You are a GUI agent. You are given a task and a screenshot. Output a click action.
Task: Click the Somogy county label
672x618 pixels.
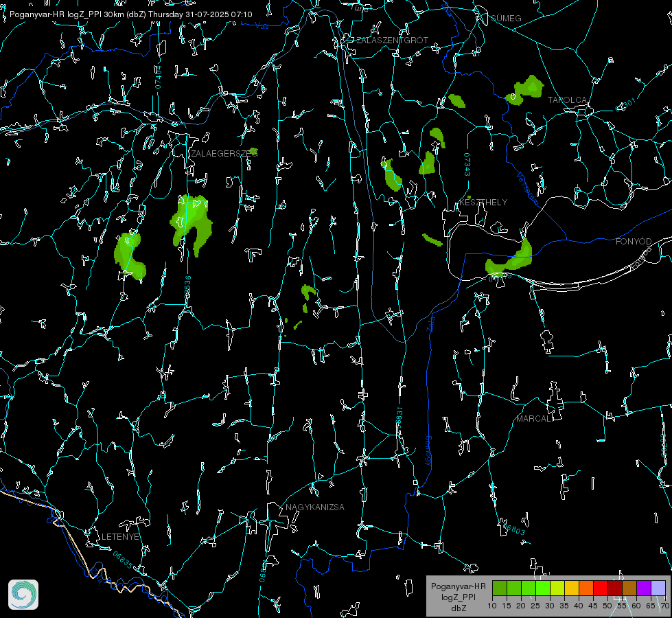428,451
